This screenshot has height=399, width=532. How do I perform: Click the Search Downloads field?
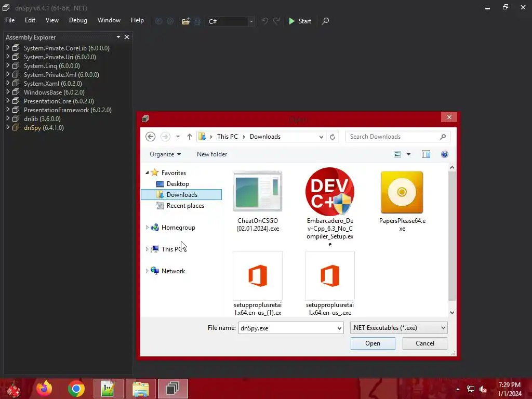[397, 137]
